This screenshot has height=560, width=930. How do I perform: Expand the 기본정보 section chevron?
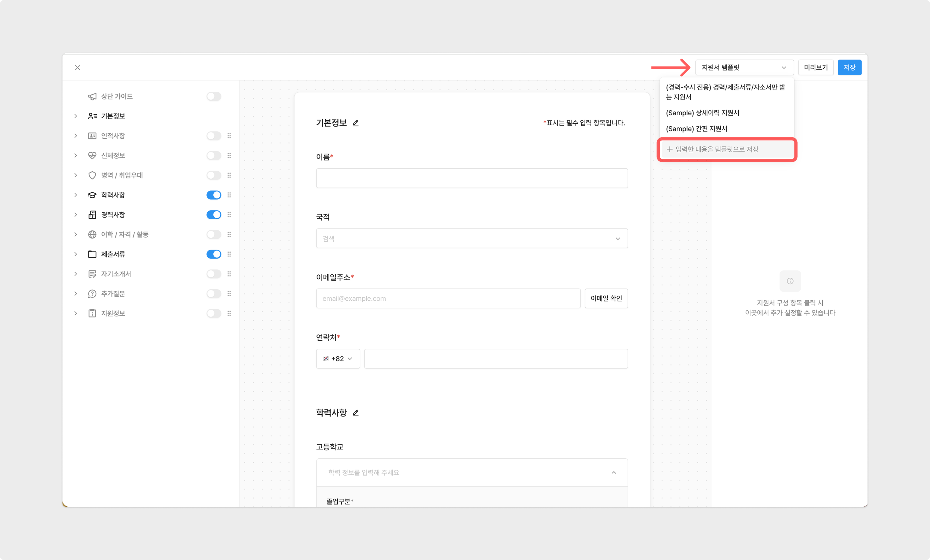click(x=75, y=116)
